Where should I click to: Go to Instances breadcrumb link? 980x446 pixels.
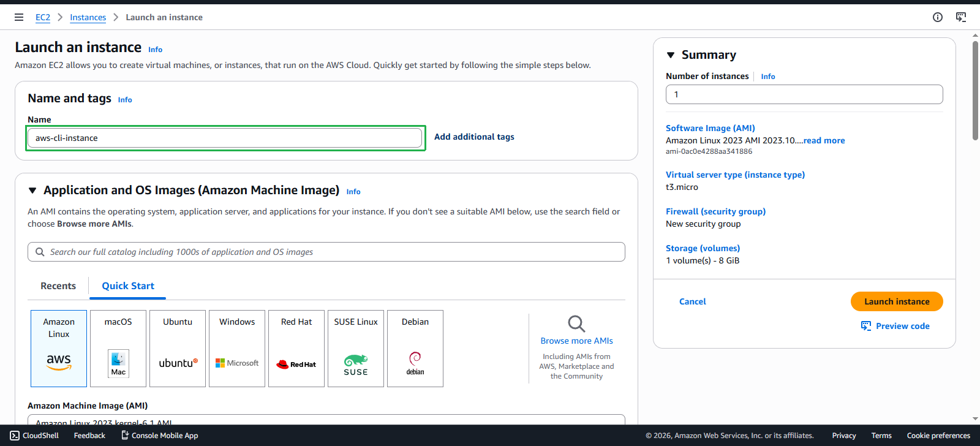point(88,17)
